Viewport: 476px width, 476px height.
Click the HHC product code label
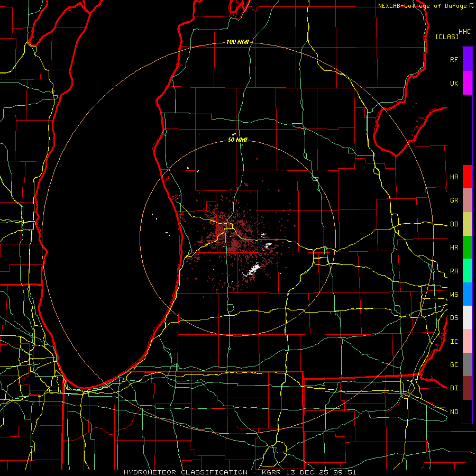click(464, 32)
